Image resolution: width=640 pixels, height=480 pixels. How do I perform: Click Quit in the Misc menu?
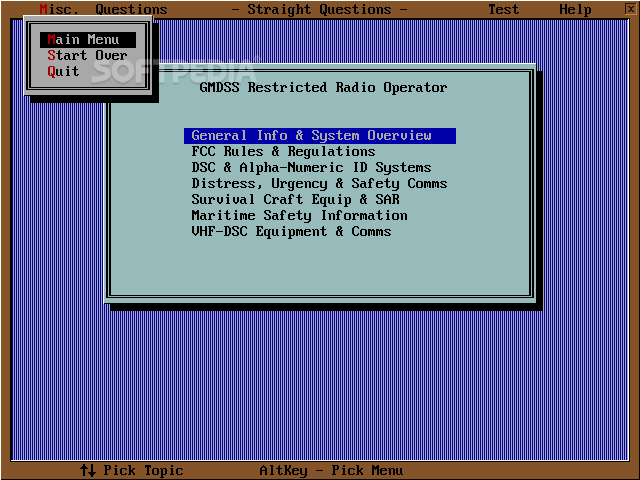pyautogui.click(x=88, y=71)
